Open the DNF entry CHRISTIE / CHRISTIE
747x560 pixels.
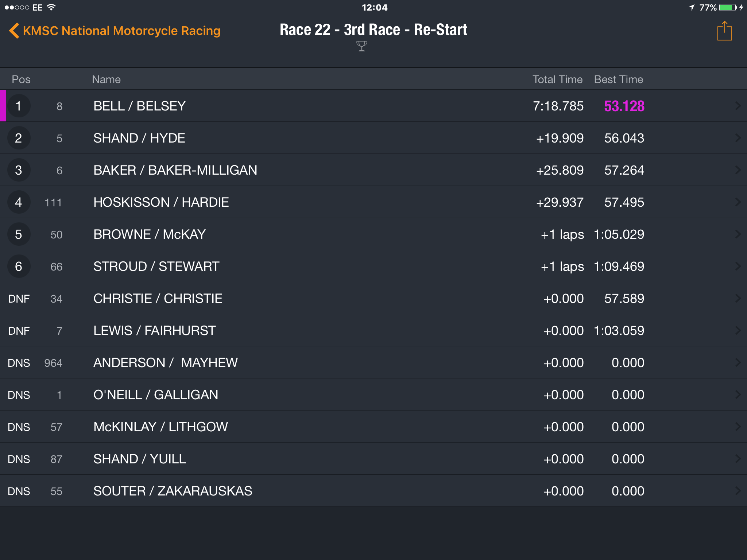373,298
